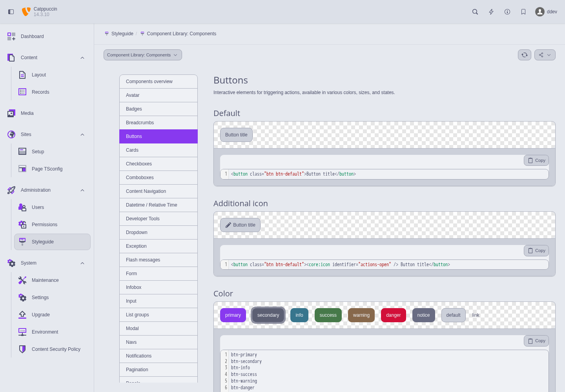Viewport: 565px width, 392px height.
Task: Select Dropdown in the component list
Action: (159, 232)
